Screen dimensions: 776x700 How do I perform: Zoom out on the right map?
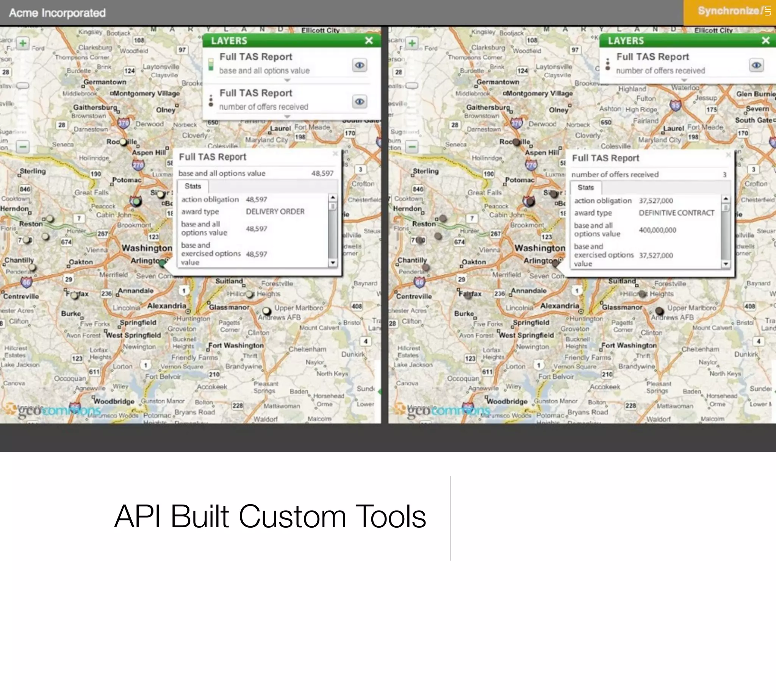tap(412, 147)
